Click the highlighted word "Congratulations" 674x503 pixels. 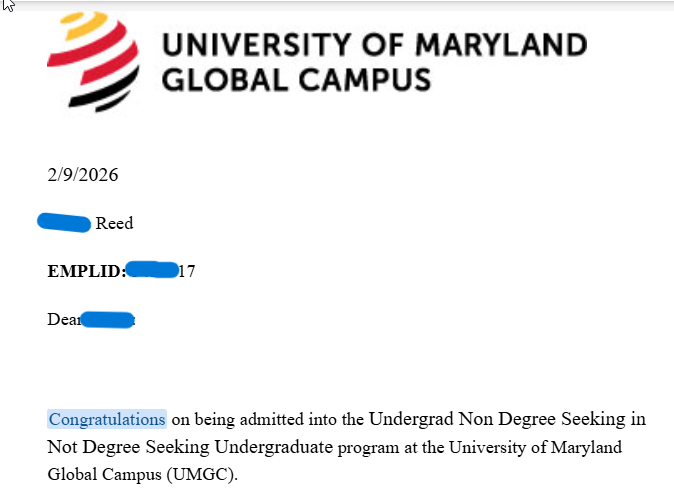(x=107, y=419)
